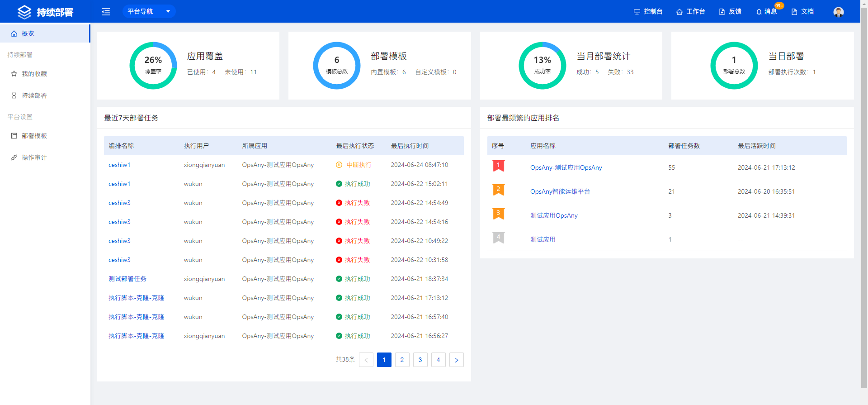Click 执行成功 icon at 16:56:27 row
The height and width of the screenshot is (405, 868).
(x=339, y=336)
